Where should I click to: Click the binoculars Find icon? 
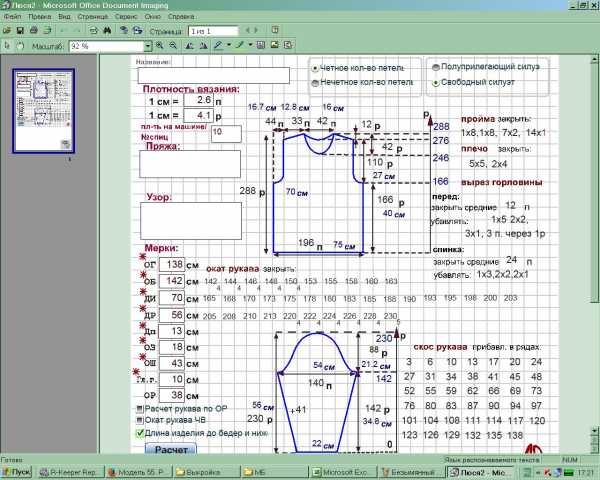point(107,30)
